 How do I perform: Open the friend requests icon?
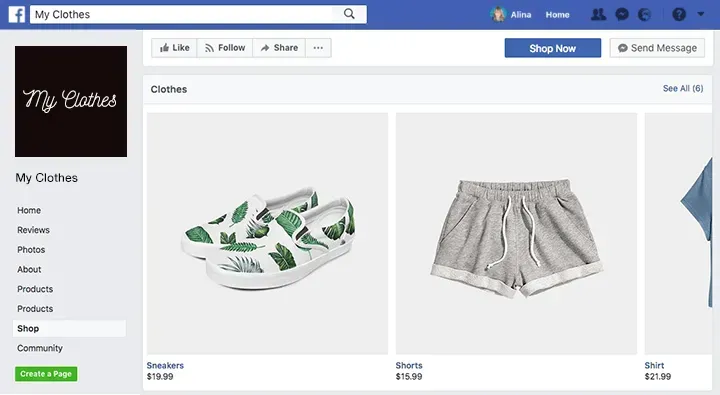598,15
